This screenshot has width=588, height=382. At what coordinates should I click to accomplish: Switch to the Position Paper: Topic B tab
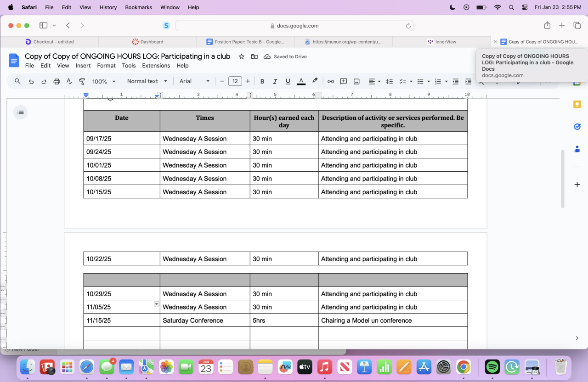point(246,42)
